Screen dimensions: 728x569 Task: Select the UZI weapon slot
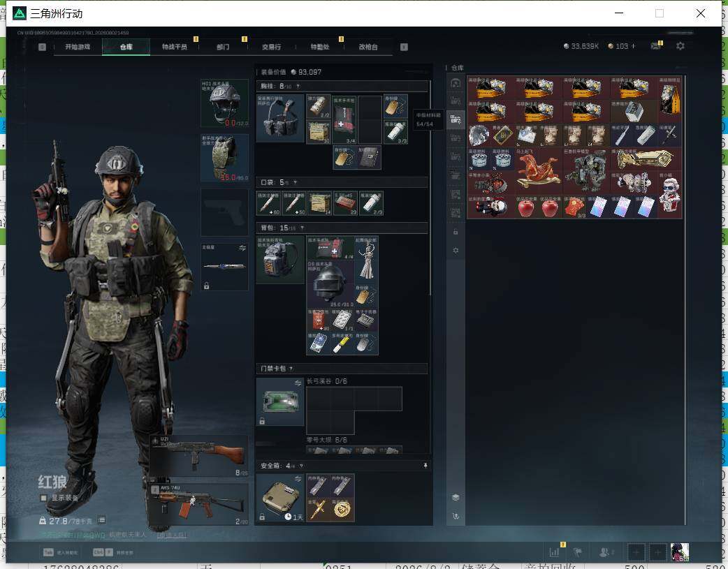pos(199,456)
